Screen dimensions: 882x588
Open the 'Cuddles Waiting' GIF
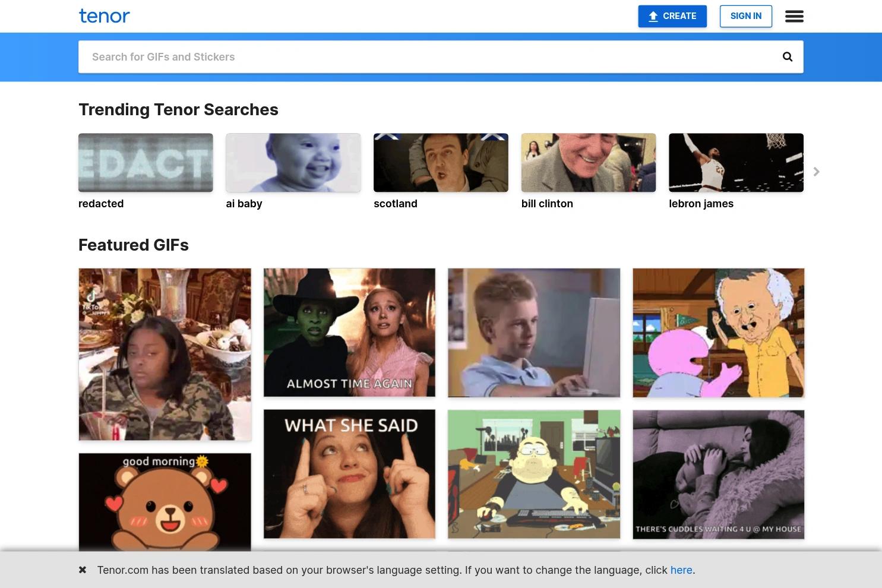[719, 475]
